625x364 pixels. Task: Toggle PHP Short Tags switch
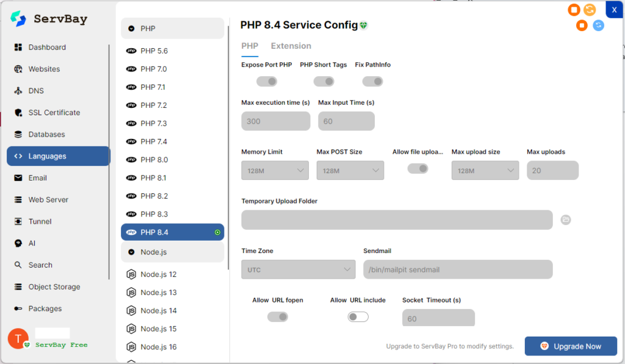323,81
